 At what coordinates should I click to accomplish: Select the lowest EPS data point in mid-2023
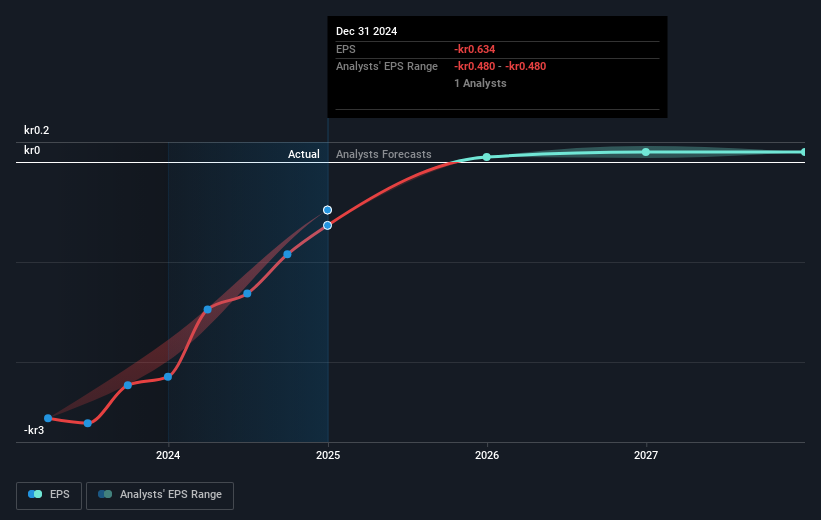tap(88, 423)
